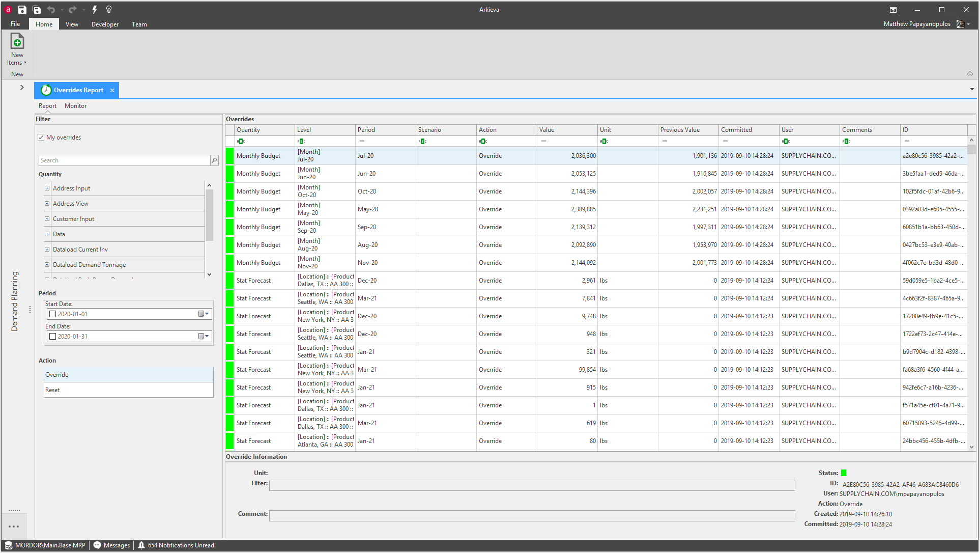This screenshot has width=980, height=553.
Task: Click the green status marker of Jul-20 row
Action: pos(229,156)
